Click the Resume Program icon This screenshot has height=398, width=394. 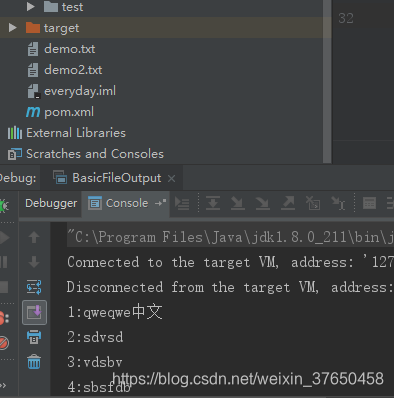4,238
